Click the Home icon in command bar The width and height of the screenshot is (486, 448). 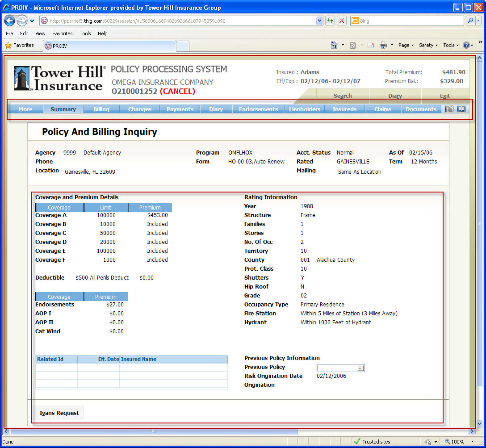334,45
